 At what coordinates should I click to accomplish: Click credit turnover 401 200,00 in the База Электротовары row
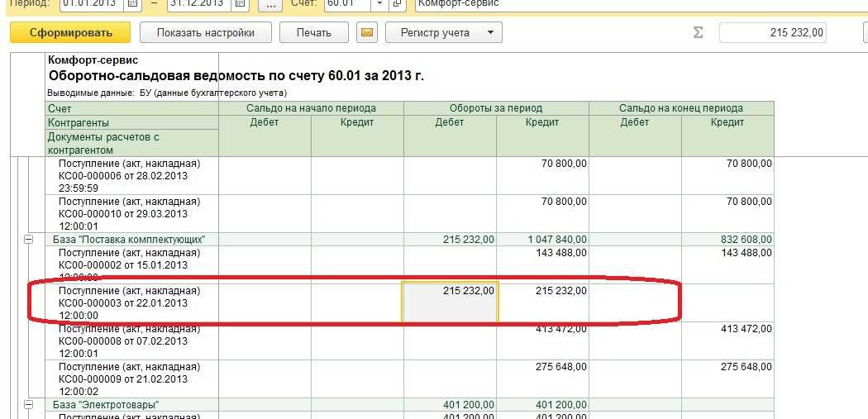click(x=561, y=405)
